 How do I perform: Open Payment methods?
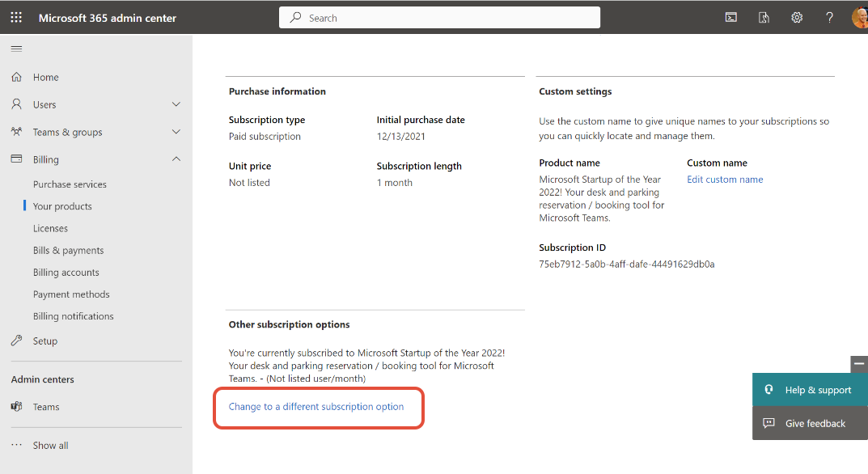tap(71, 294)
